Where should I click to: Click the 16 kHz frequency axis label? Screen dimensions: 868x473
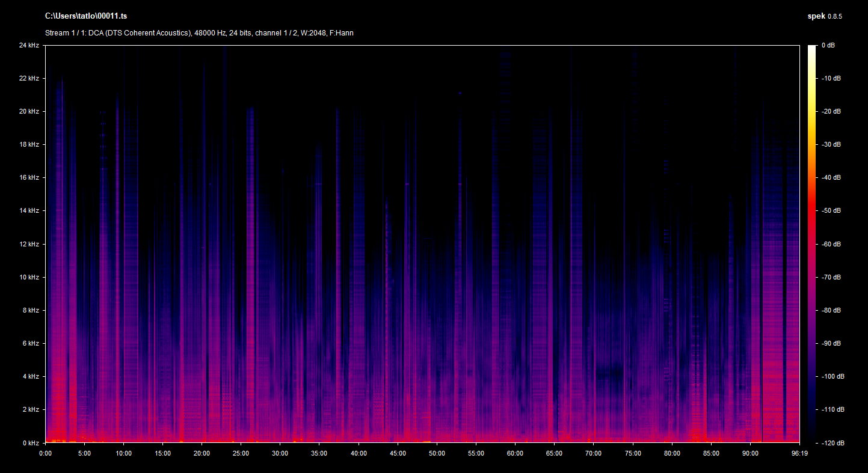pos(29,177)
